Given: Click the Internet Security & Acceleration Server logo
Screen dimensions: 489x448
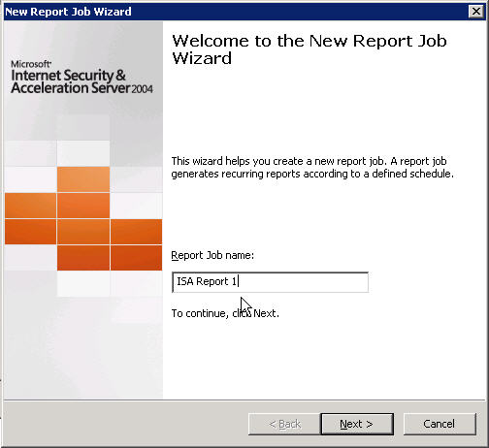Looking at the screenshot, I should (x=81, y=78).
